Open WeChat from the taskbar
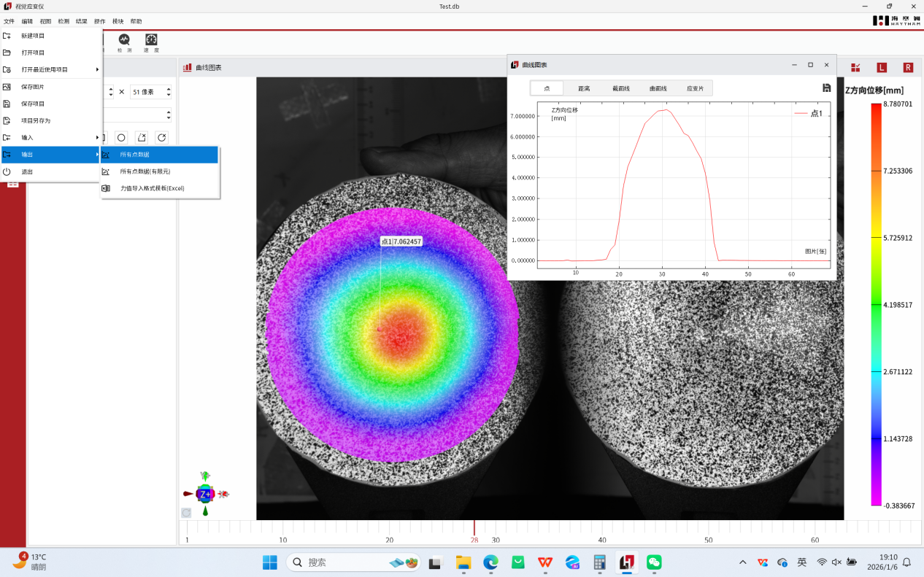 (x=654, y=562)
